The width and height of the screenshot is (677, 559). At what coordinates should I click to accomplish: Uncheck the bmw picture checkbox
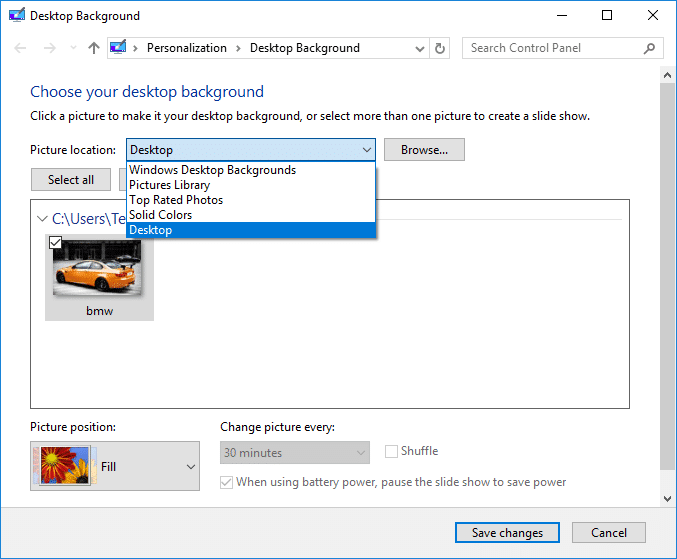coord(55,243)
